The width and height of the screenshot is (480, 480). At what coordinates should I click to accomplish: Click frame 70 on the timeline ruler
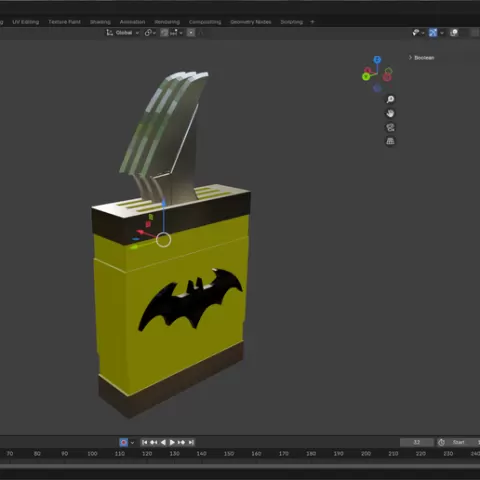tap(10, 454)
